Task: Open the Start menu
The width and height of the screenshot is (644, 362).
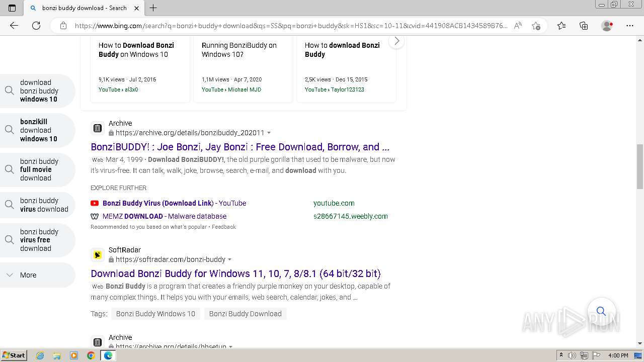Action: click(14, 355)
